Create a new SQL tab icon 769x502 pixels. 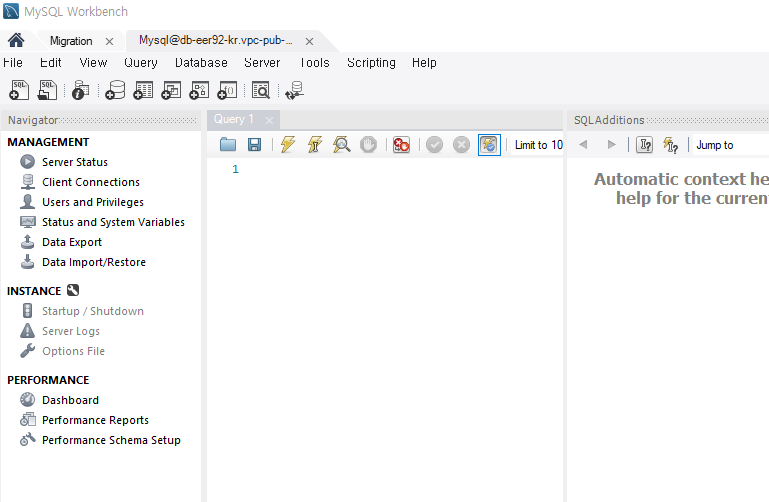click(x=19, y=90)
